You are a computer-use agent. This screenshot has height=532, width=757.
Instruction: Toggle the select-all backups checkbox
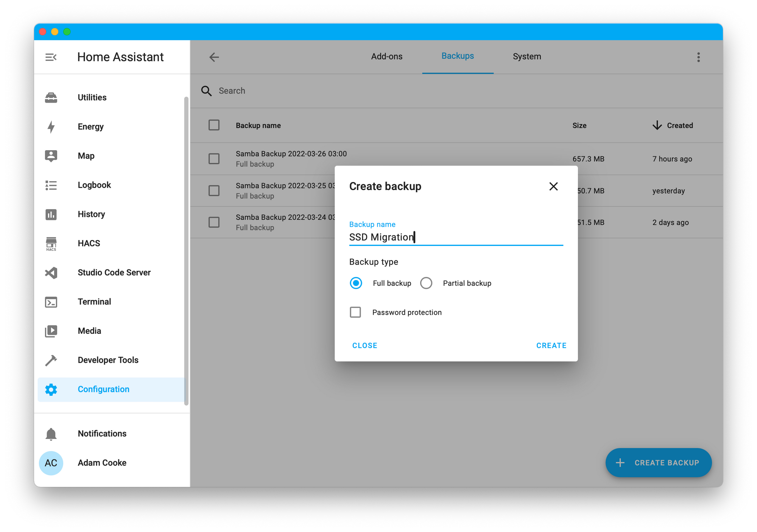214,125
